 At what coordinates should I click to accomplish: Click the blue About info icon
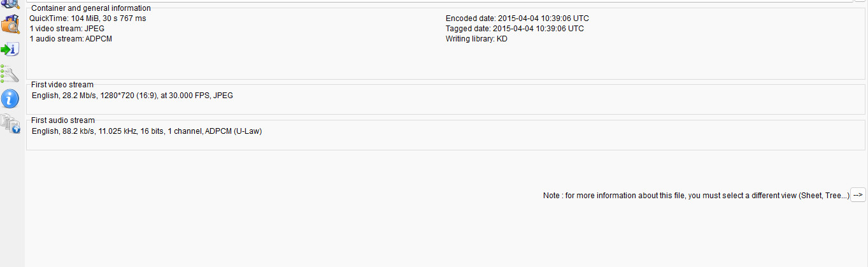pos(10,97)
